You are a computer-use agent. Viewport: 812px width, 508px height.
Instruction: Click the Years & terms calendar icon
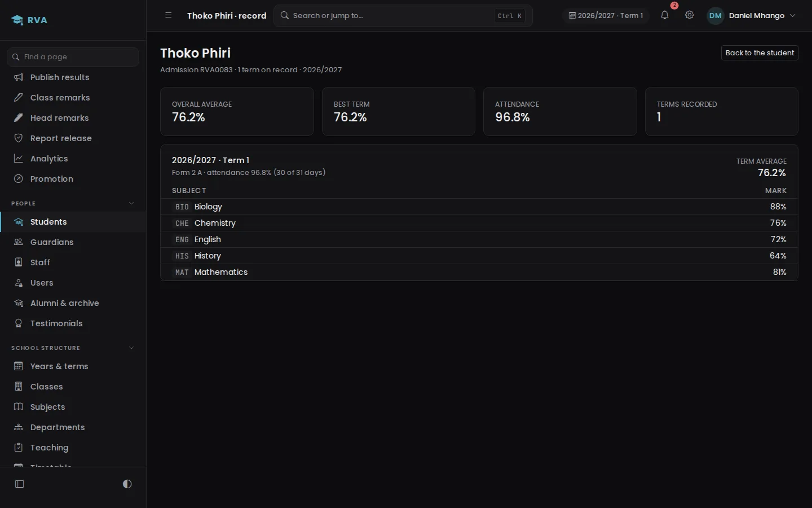(19, 366)
